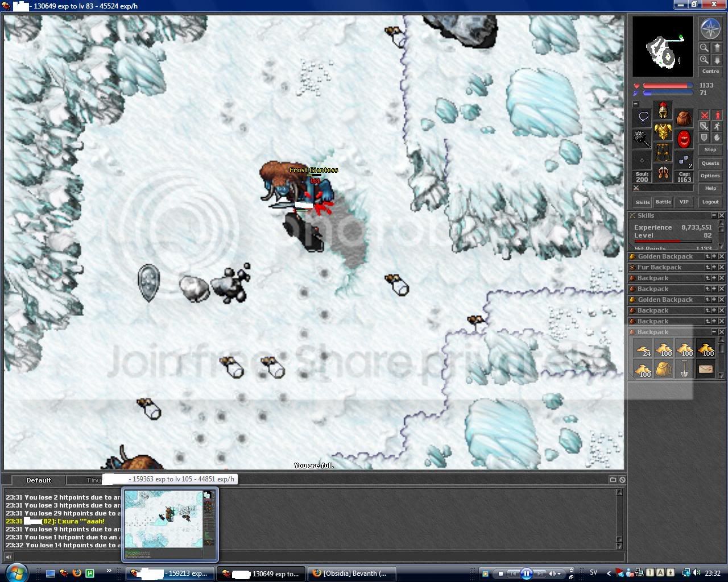The width and height of the screenshot is (728, 582).
Task: Show the Skills window via Skills button
Action: pos(643,202)
